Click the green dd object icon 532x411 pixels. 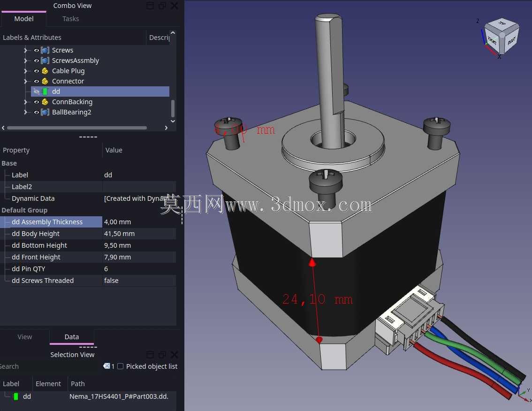click(x=45, y=91)
